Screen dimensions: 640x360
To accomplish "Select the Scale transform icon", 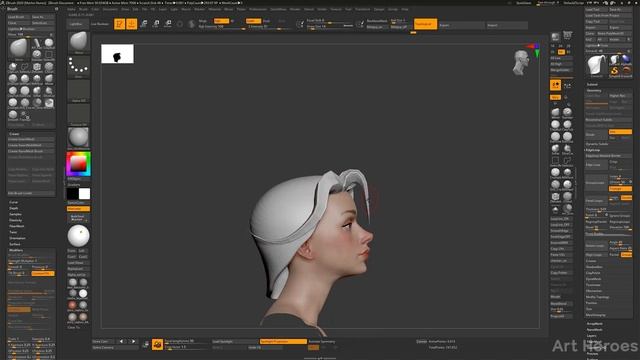I will (156, 24).
